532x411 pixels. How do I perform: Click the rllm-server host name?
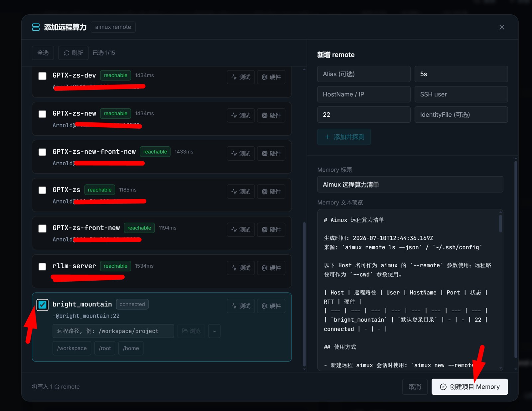74,266
